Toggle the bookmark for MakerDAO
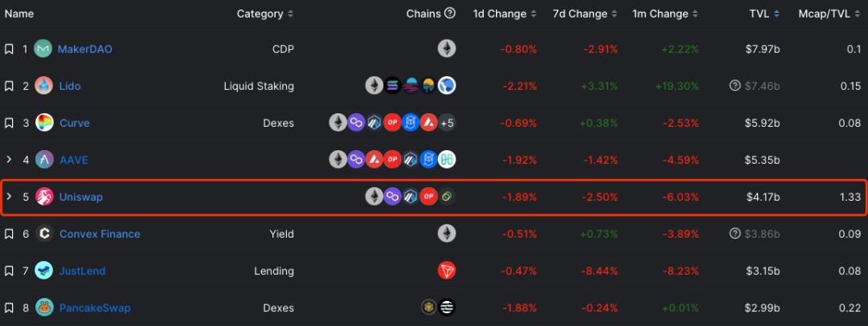 coord(10,49)
